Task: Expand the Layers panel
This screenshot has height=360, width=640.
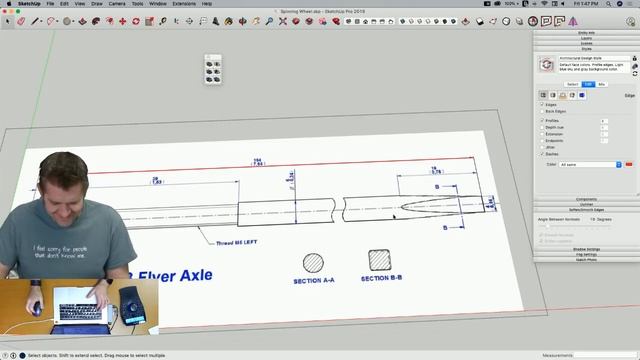Action: pos(586,38)
